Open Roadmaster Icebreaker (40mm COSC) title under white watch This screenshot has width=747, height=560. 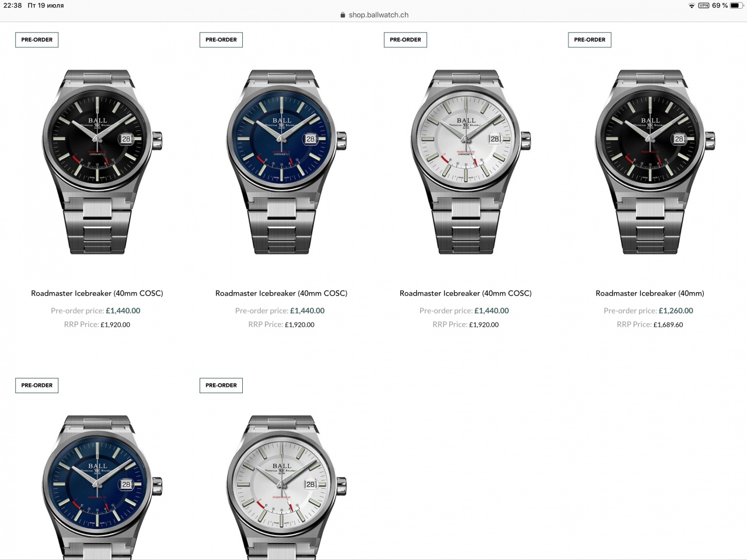(466, 293)
